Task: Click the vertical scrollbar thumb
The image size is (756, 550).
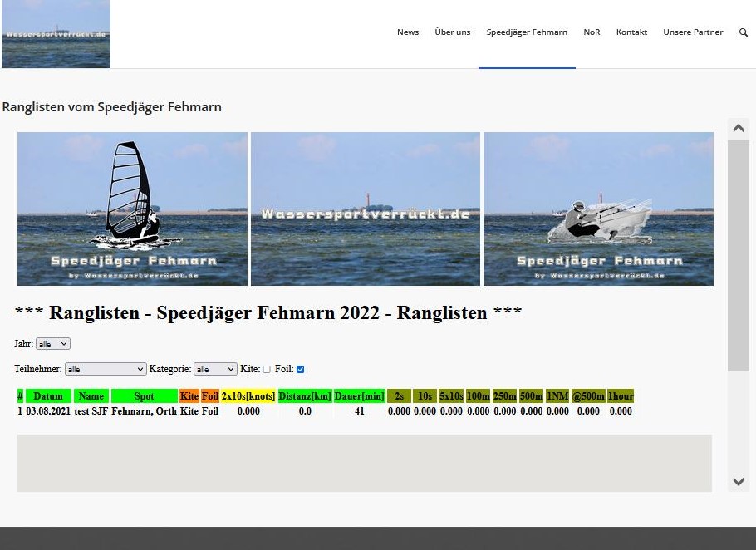Action: coord(738,254)
